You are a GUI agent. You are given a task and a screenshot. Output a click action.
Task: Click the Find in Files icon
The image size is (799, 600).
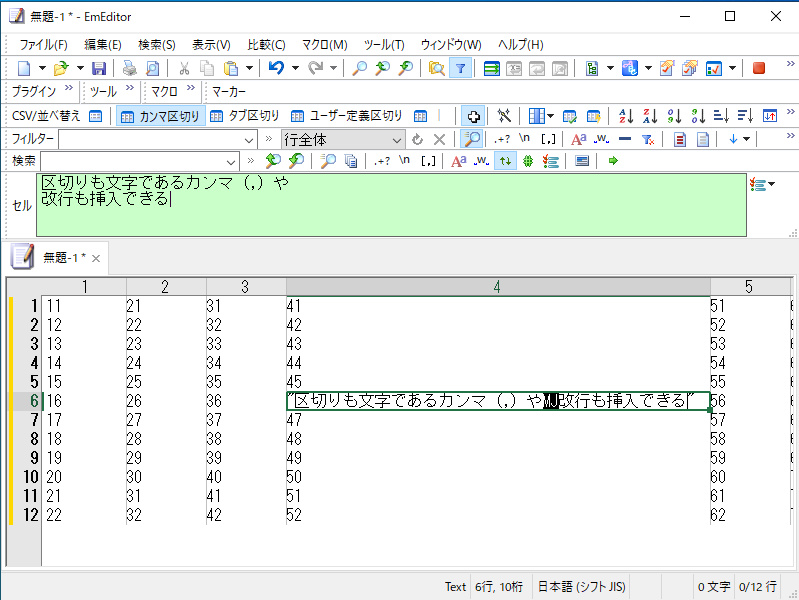pos(436,68)
